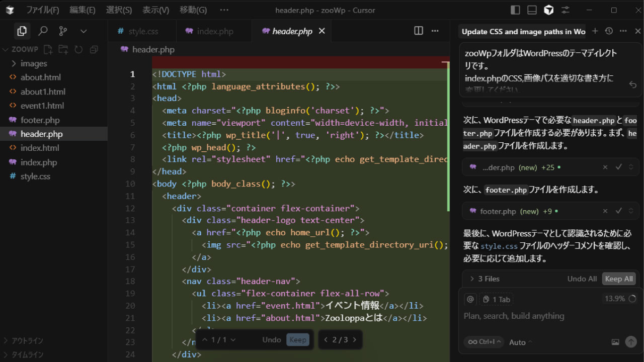Open the Search view icon

tap(43, 31)
